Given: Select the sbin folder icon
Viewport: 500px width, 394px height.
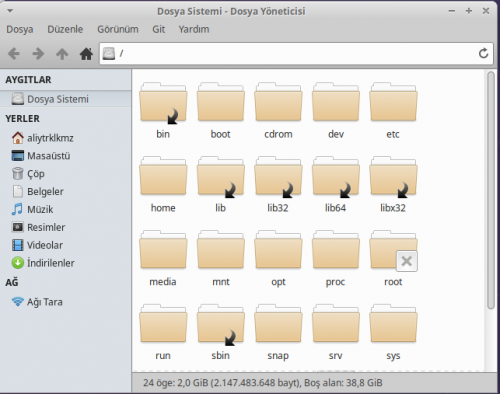Looking at the screenshot, I should 221,324.
